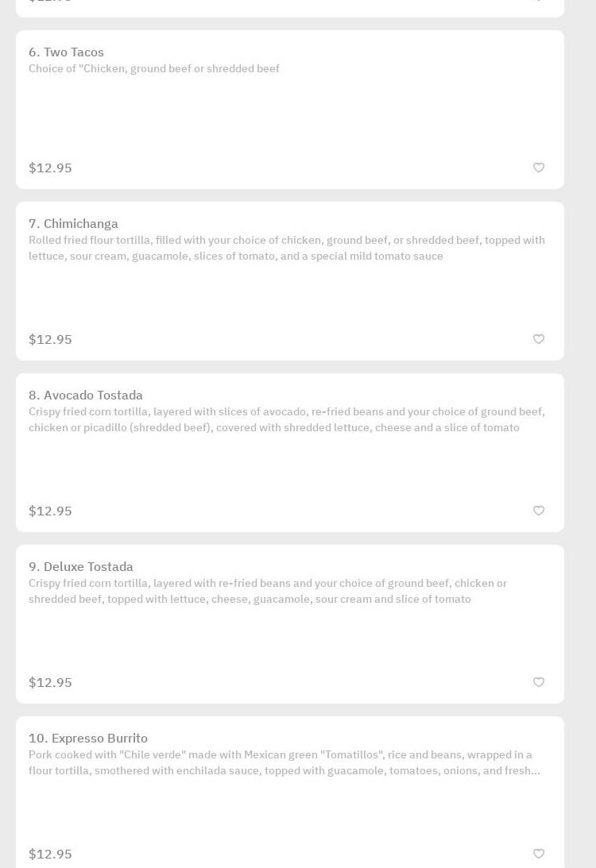Viewport: 596px width, 868px height.
Task: Click heart icon for Chimichanga
Action: coord(539,339)
